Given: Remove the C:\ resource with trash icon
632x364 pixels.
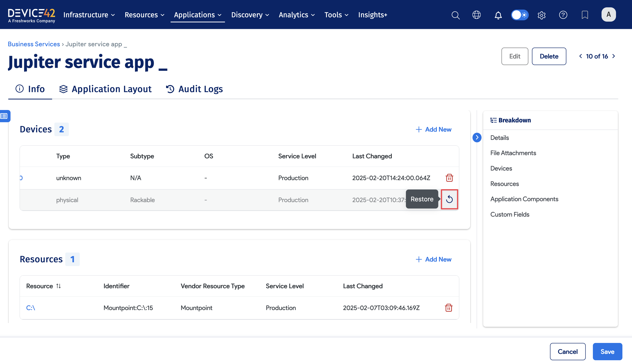Looking at the screenshot, I should [x=449, y=308].
